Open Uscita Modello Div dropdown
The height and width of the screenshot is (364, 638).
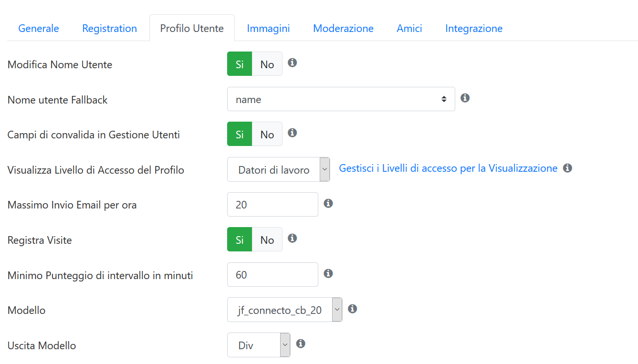pyautogui.click(x=259, y=345)
